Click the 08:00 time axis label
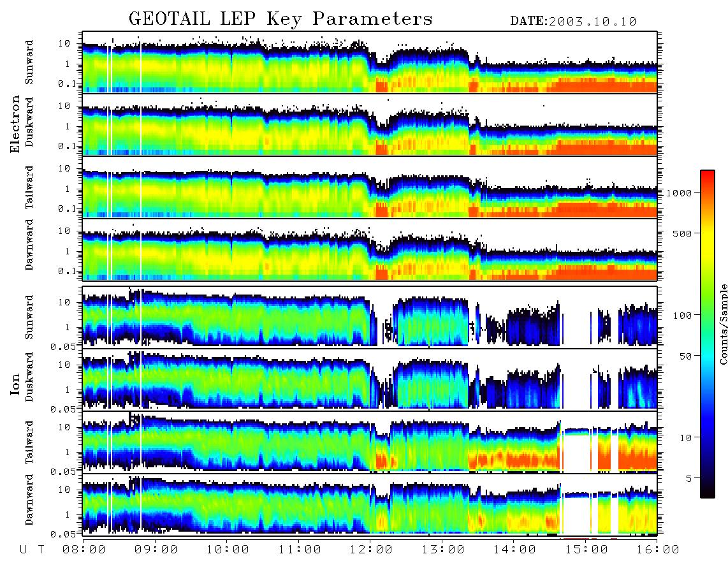The width and height of the screenshot is (728, 561). 84,550
